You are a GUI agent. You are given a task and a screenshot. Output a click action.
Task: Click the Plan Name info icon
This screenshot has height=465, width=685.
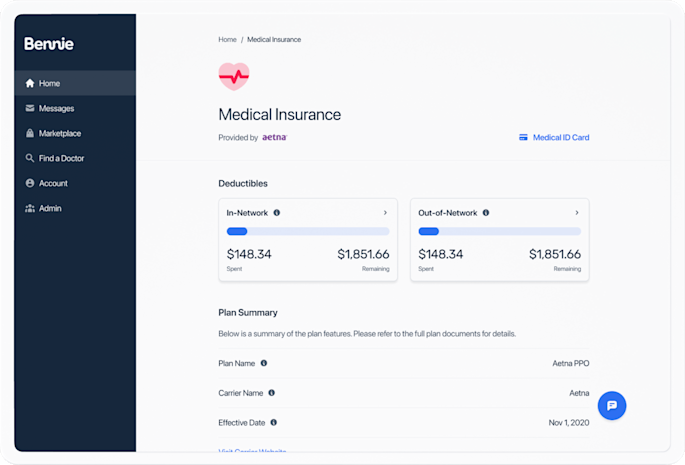264,363
